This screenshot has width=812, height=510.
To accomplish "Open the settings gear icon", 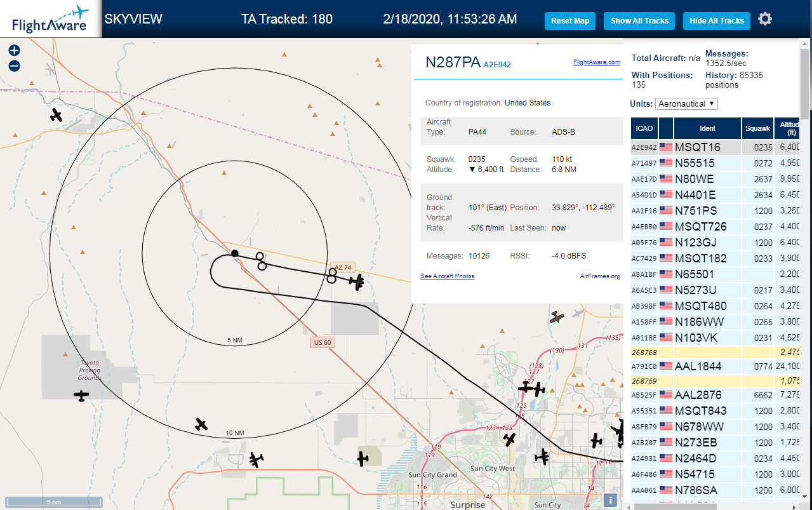I will click(765, 19).
